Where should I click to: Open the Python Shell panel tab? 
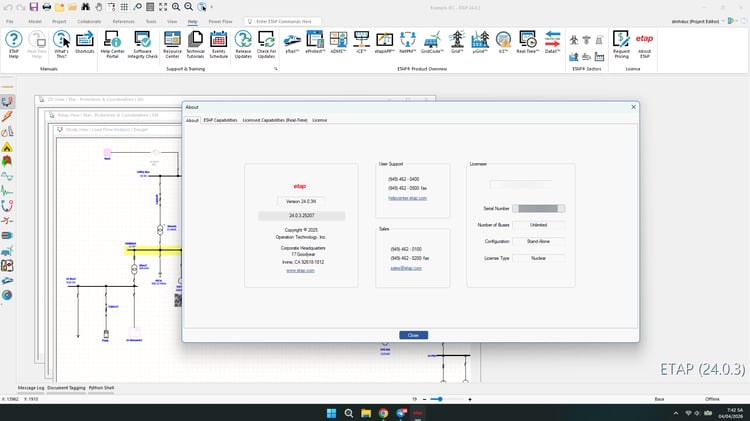point(101,388)
